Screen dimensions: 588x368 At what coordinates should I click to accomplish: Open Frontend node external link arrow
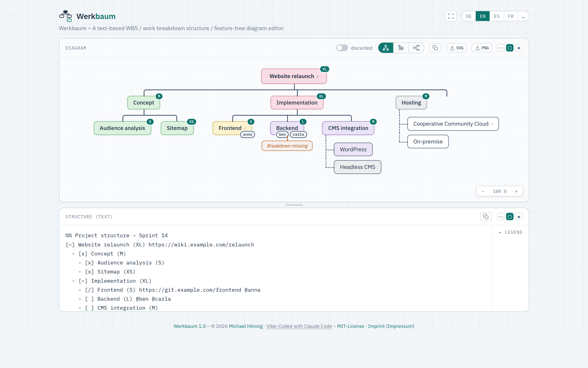click(245, 129)
